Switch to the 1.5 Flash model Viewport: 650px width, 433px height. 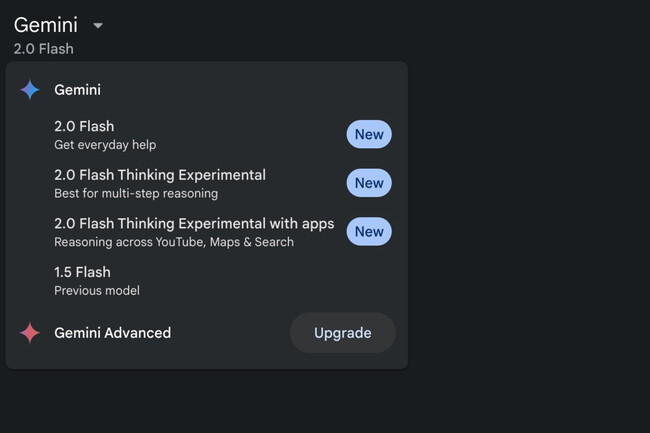(82, 272)
